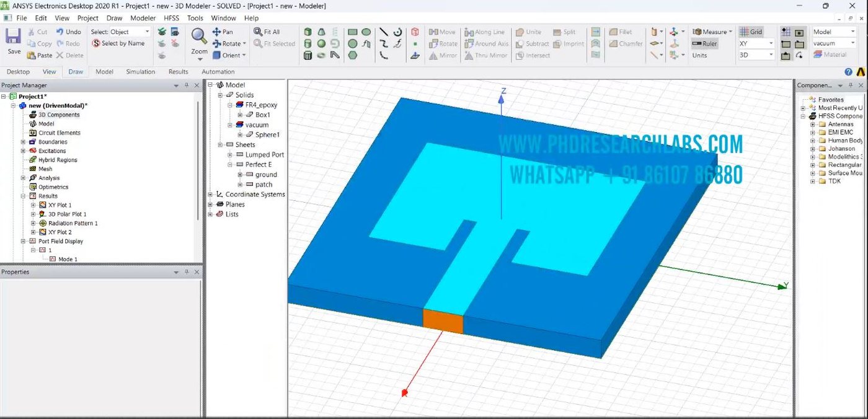
Task: Toggle auto-hide pin on Properties panel
Action: tap(187, 272)
